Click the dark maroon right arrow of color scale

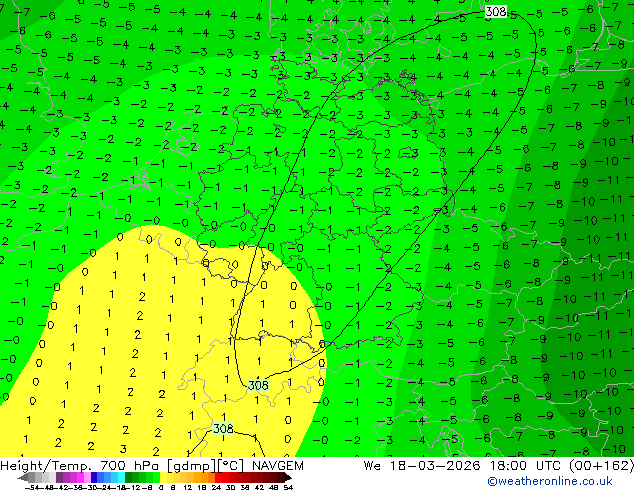(287, 477)
